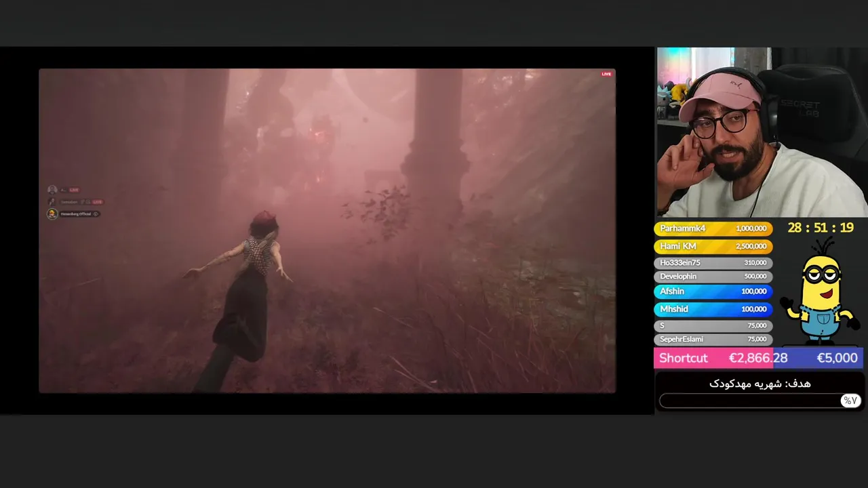Image resolution: width=868 pixels, height=488 pixels.
Task: Click the €2,866.28 raised amount
Action: pyautogui.click(x=758, y=358)
